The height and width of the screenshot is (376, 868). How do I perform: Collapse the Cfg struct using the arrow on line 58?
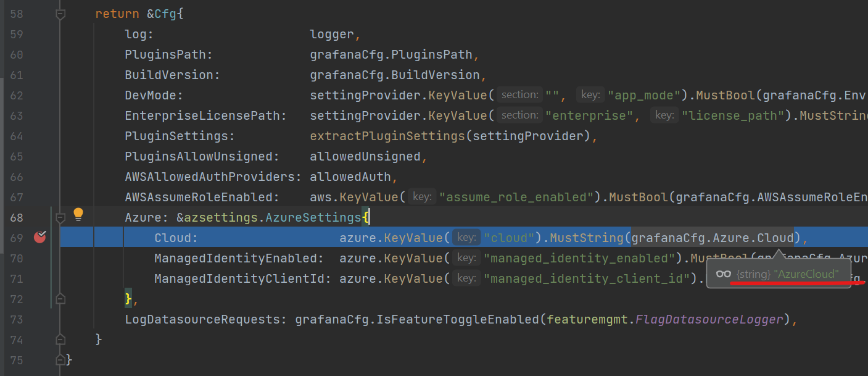pyautogui.click(x=60, y=13)
